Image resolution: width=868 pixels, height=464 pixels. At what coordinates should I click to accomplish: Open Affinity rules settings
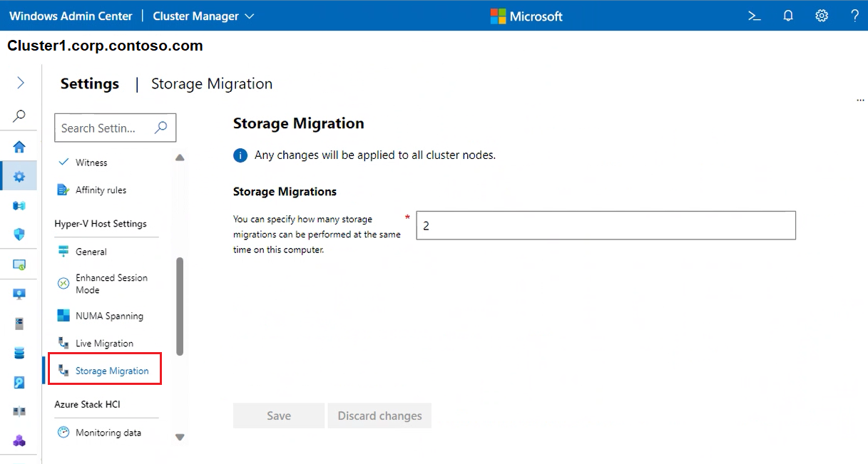101,190
